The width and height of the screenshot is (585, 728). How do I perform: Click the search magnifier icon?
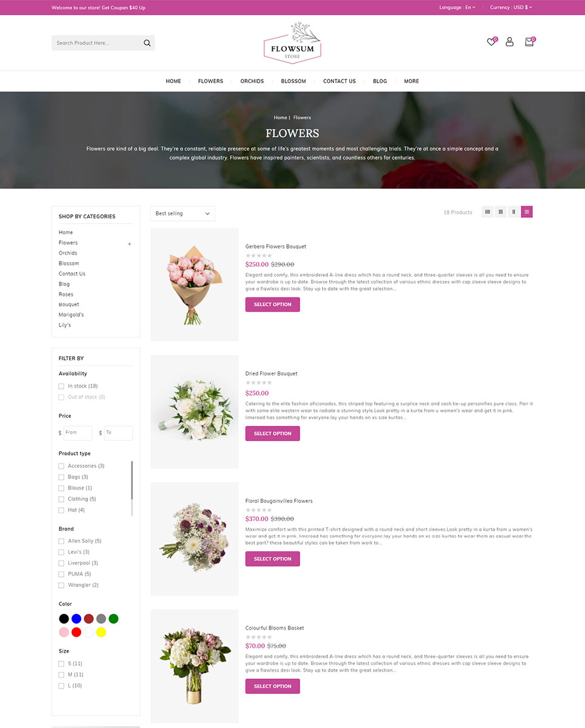point(147,43)
